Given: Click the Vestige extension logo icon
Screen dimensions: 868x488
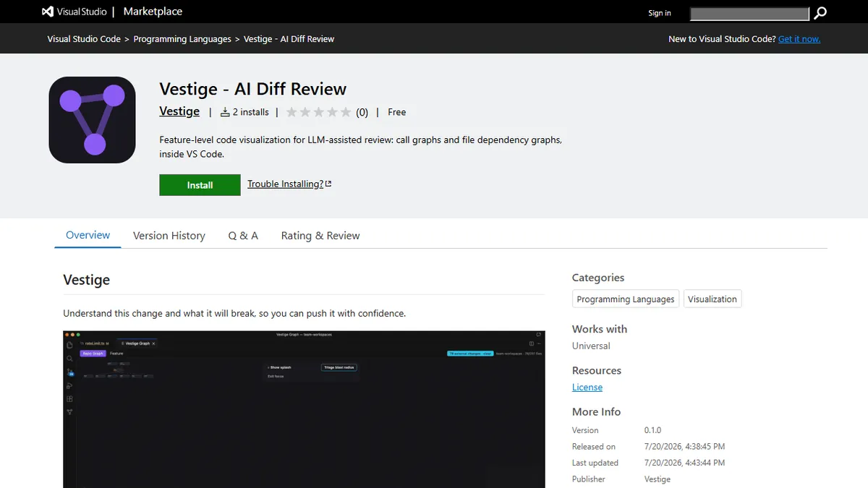Looking at the screenshot, I should pos(93,120).
